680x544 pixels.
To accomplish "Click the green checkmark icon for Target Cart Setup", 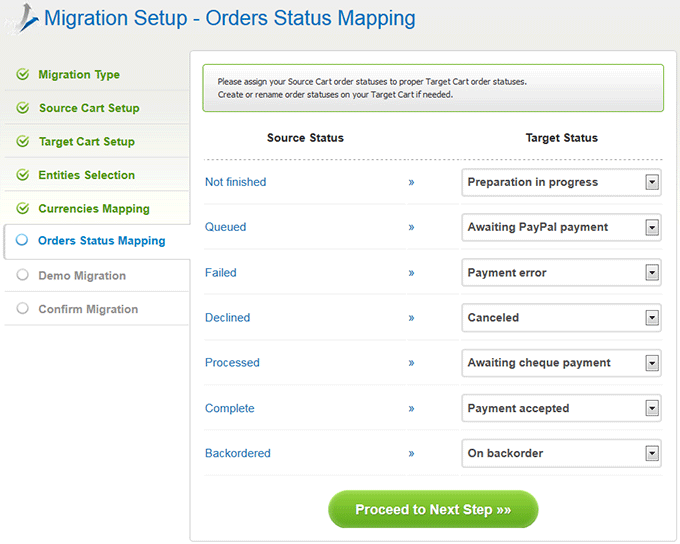I will (x=23, y=141).
